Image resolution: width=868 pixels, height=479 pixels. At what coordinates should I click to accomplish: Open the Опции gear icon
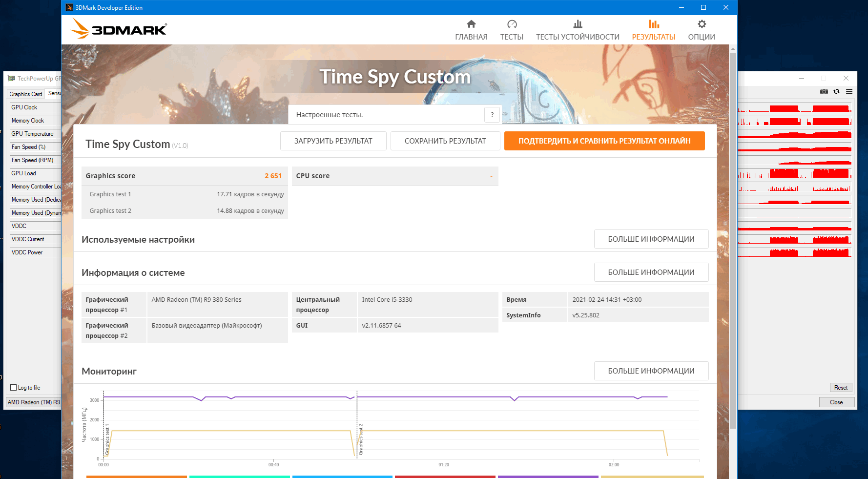click(702, 24)
